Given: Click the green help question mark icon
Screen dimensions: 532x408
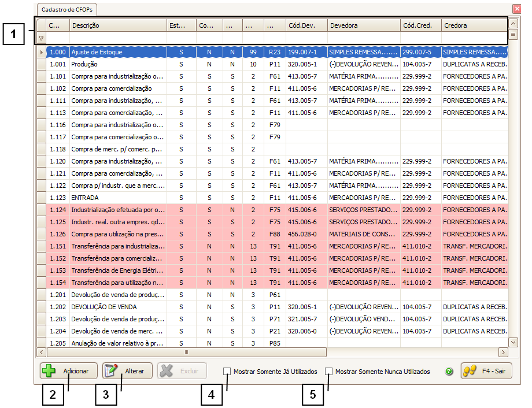Looking at the screenshot, I should pyautogui.click(x=449, y=372).
